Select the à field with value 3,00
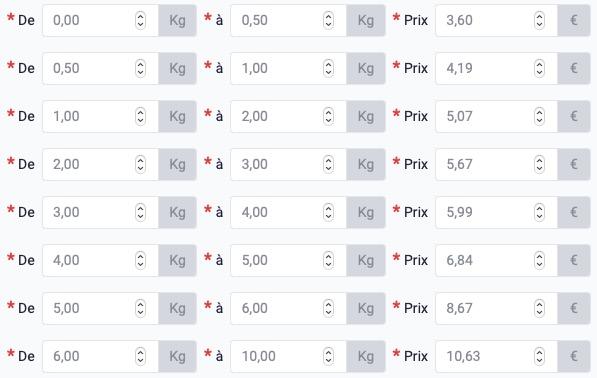 289,164
